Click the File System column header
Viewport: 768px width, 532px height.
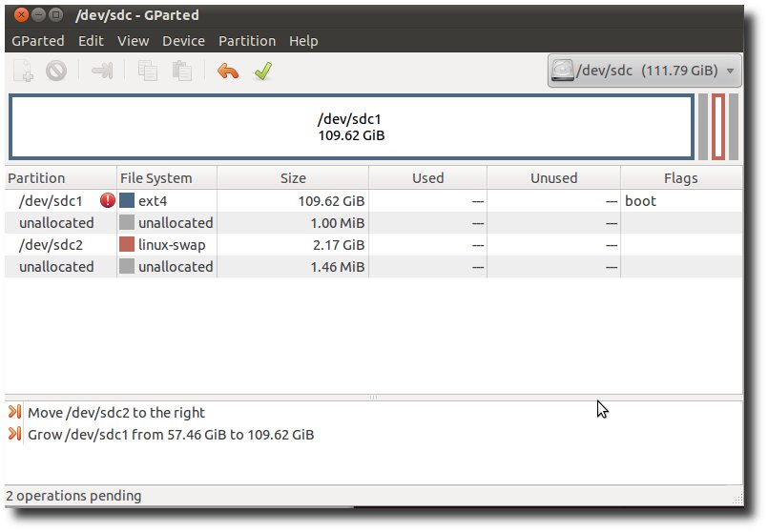coord(167,177)
